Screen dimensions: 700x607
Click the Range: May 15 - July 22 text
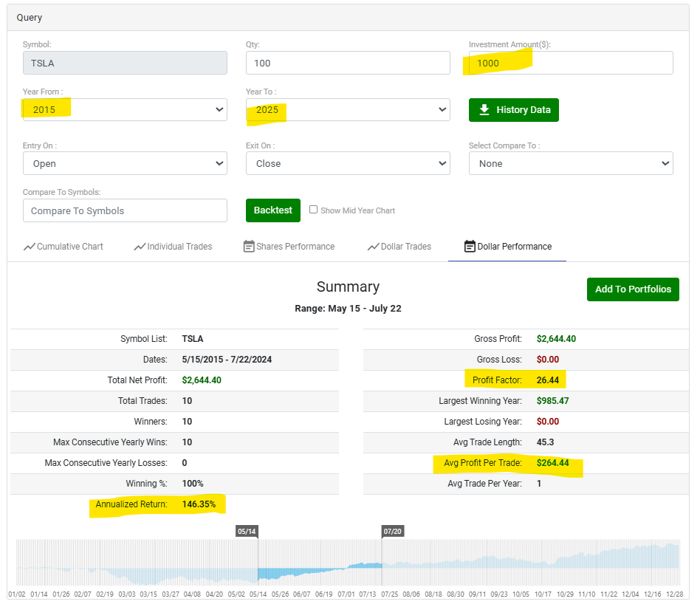348,309
